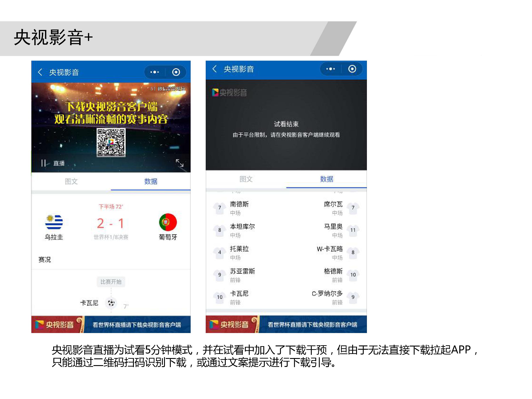Image resolution: width=532 pixels, height=399 pixels.
Task: Click jersey number 10 icon beside 卡瓦尼
Action: pyautogui.click(x=220, y=298)
